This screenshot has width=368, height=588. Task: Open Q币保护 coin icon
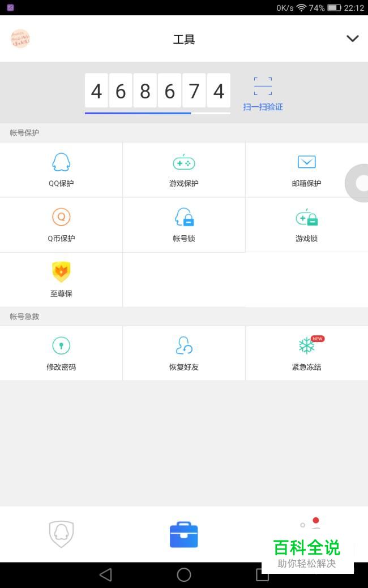click(61, 217)
